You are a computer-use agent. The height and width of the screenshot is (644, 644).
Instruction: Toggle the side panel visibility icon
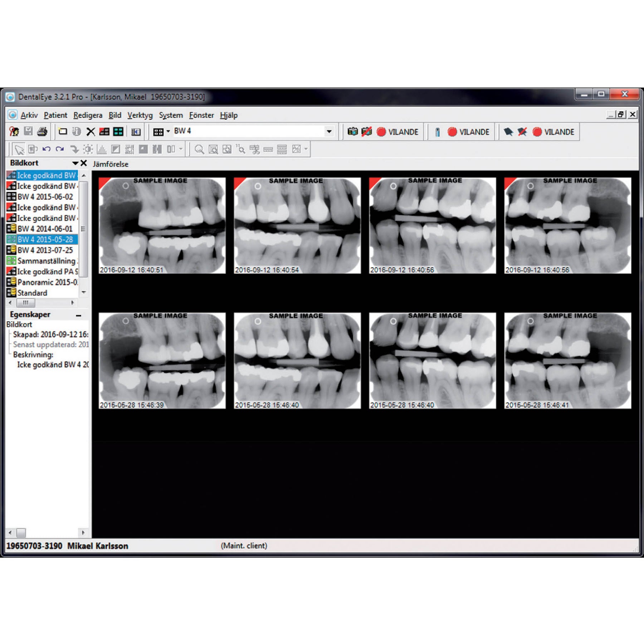click(136, 132)
